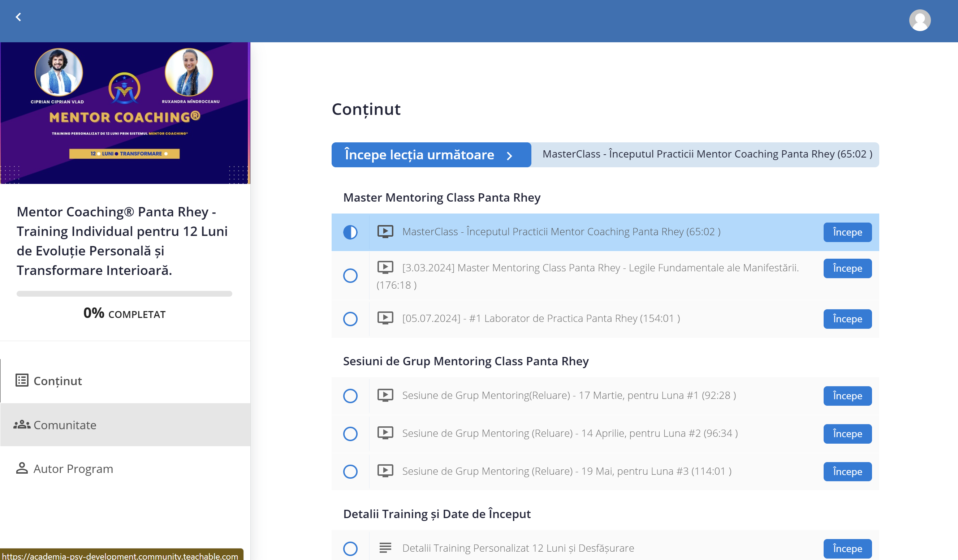Click the Master Mentoring Class Panta Rhey heading

pos(442,198)
